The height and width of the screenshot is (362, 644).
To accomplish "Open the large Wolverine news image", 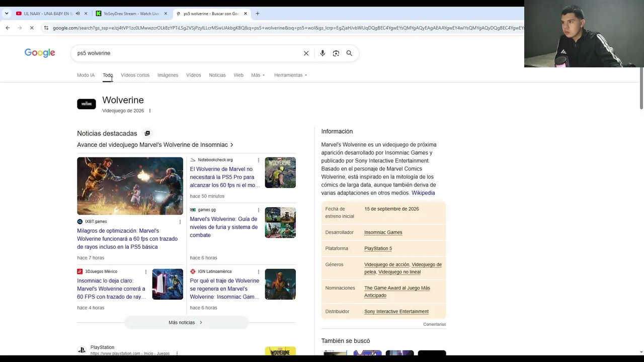I will 130,186.
